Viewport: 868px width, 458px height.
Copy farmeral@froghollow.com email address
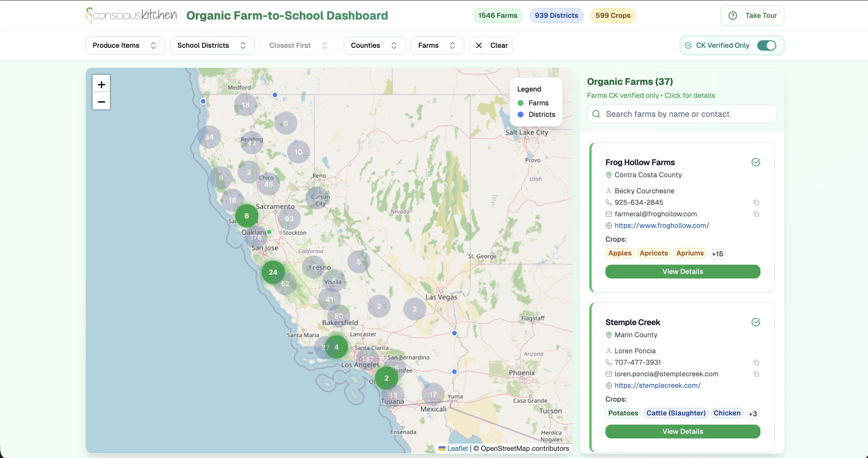(x=756, y=214)
